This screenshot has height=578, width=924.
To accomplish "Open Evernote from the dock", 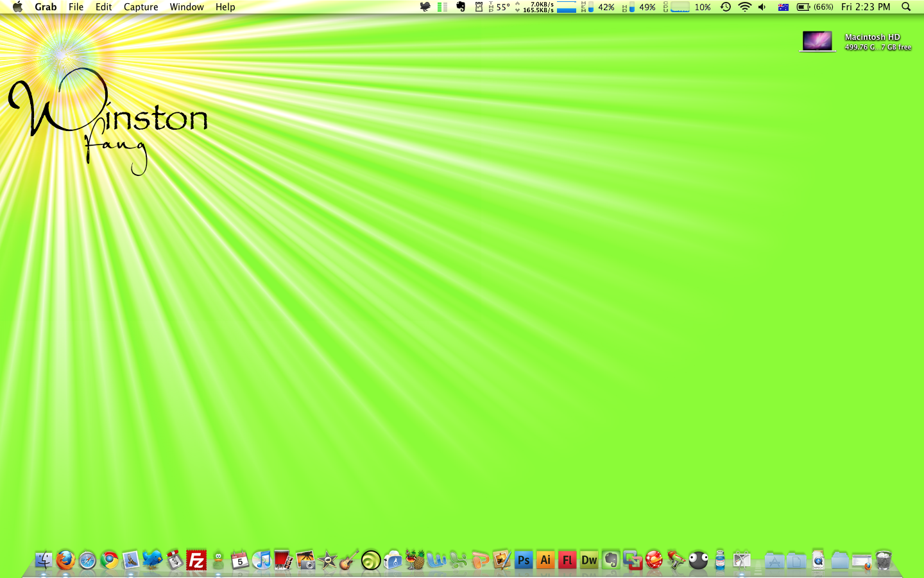I will point(611,560).
